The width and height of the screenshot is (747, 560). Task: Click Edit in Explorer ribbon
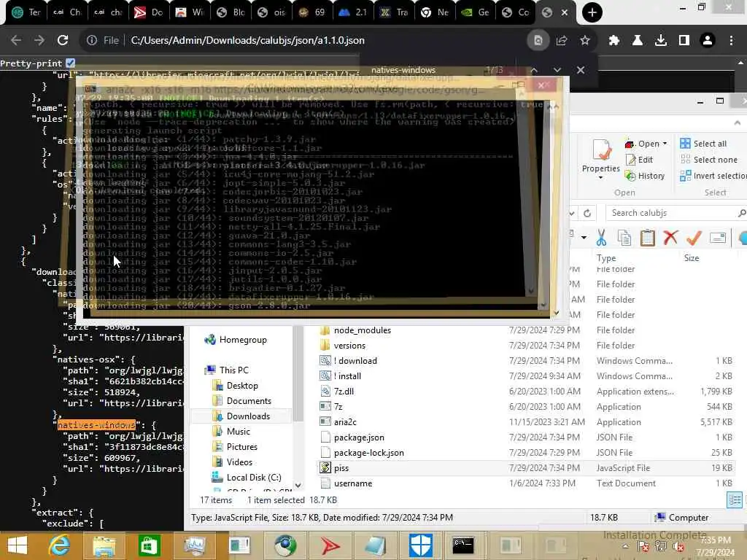coord(639,160)
